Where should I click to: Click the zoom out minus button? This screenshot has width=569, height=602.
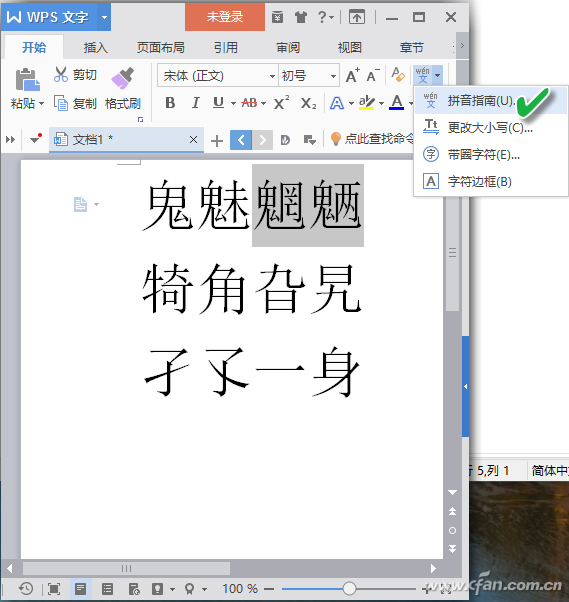point(269,589)
